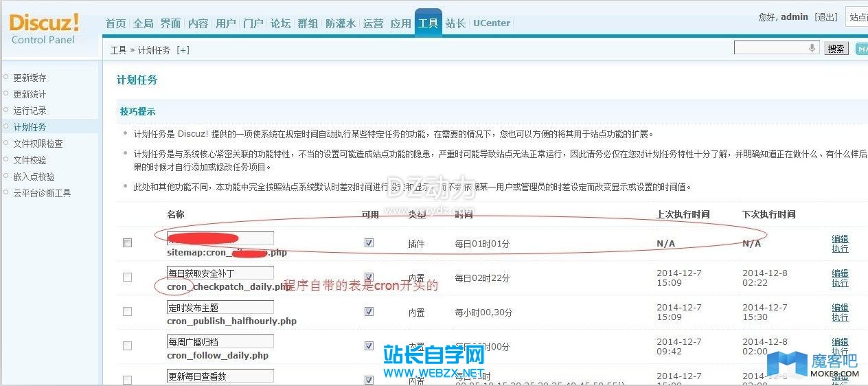The height and width of the screenshot is (386, 868).
Task: Select 文件权限检查 from the sidebar
Action: 38,144
